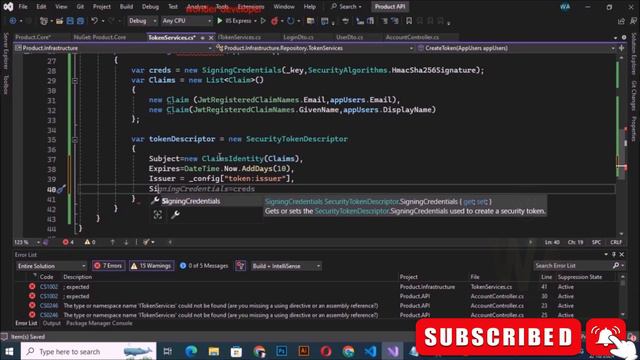Screen dimensions: 640x360
Task: Click the warning count indicator in editor footer
Action: coord(90,242)
